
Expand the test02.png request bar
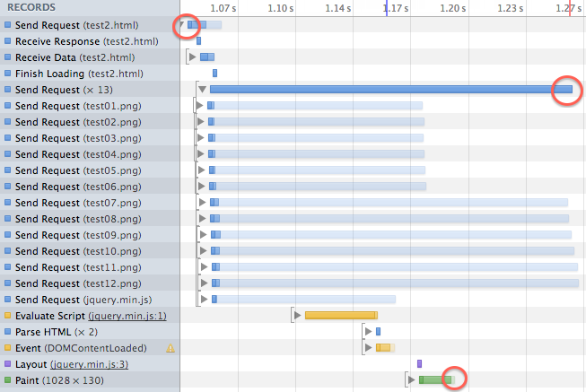click(x=200, y=122)
